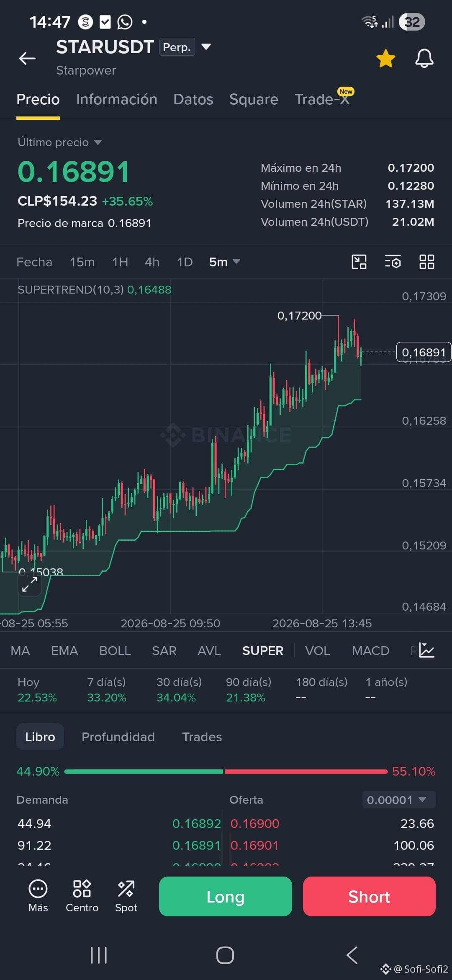
Task: Select the 4h timeframe
Action: point(152,262)
